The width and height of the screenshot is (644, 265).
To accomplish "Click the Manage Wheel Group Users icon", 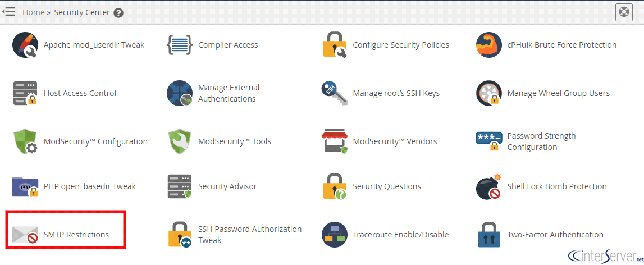I will click(x=488, y=93).
